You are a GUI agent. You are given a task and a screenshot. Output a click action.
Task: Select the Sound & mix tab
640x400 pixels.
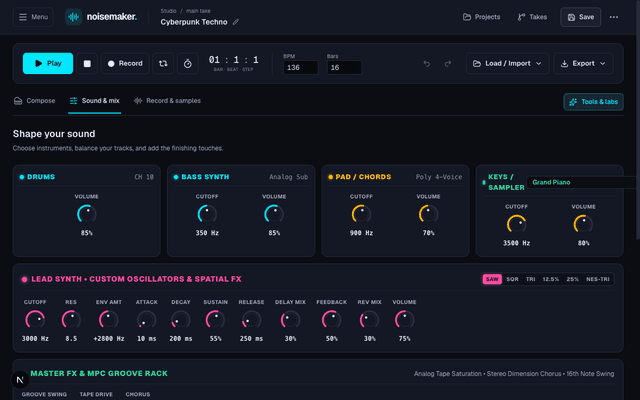94,101
